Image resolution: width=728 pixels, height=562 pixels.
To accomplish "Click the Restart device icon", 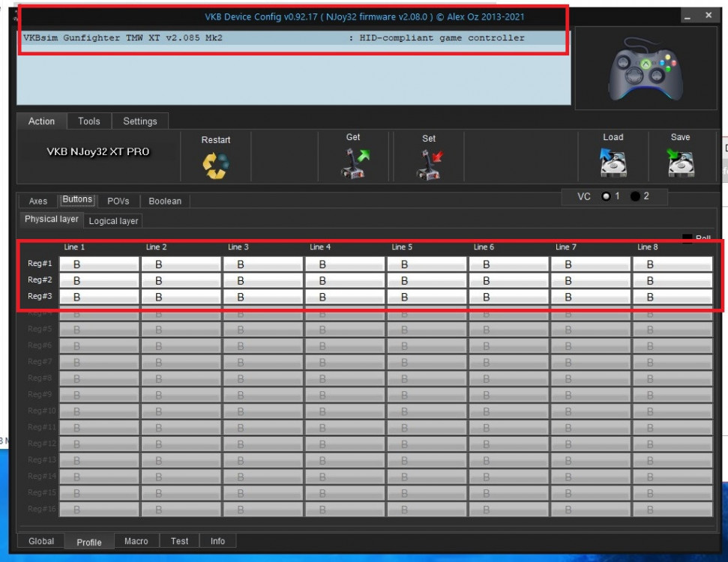I will point(216,165).
